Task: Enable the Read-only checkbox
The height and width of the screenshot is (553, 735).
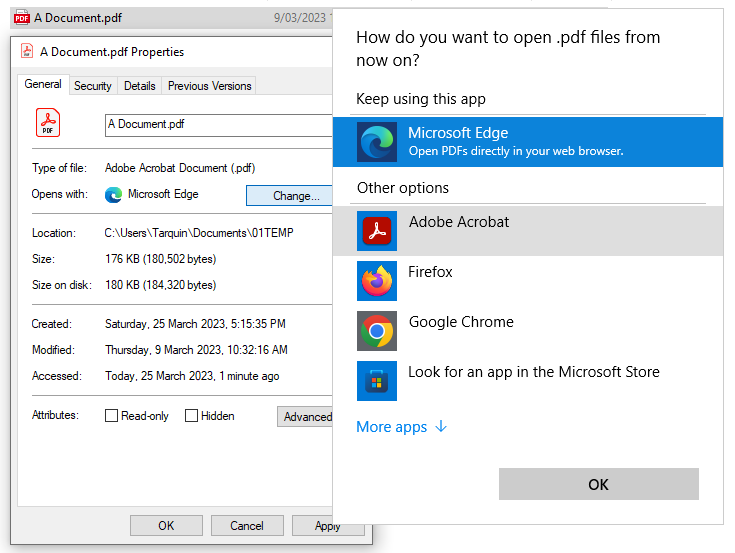Action: [x=111, y=416]
